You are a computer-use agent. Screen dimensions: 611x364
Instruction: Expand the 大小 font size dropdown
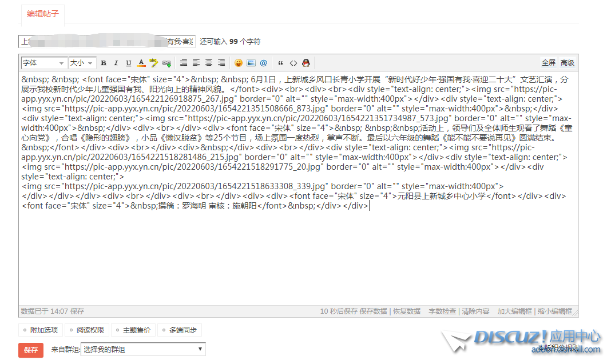82,63
